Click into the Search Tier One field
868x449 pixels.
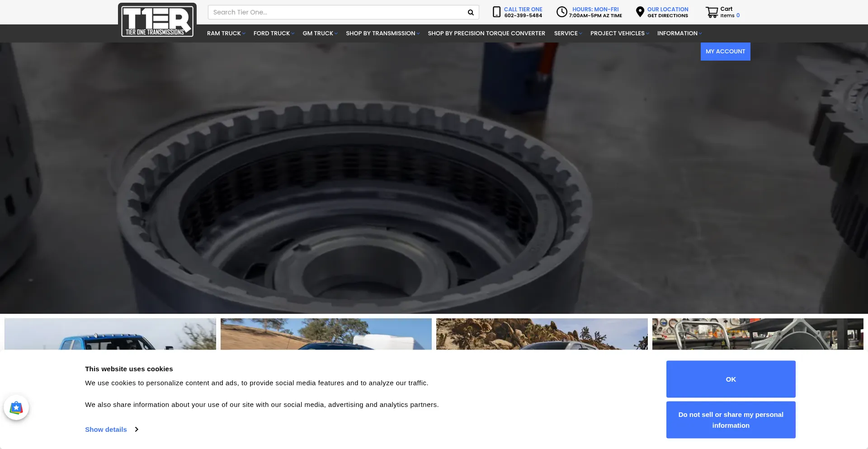tap(337, 13)
